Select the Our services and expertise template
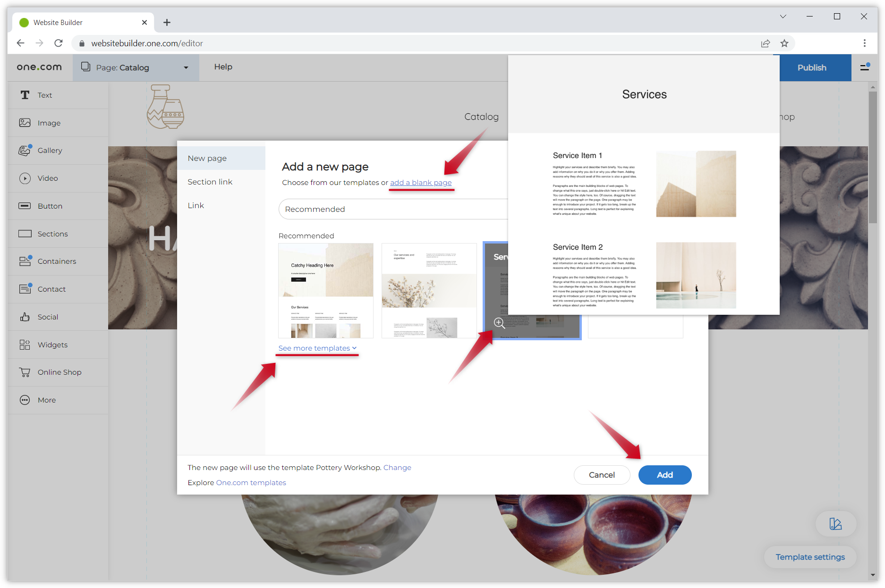The height and width of the screenshot is (588, 885). pyautogui.click(x=429, y=291)
